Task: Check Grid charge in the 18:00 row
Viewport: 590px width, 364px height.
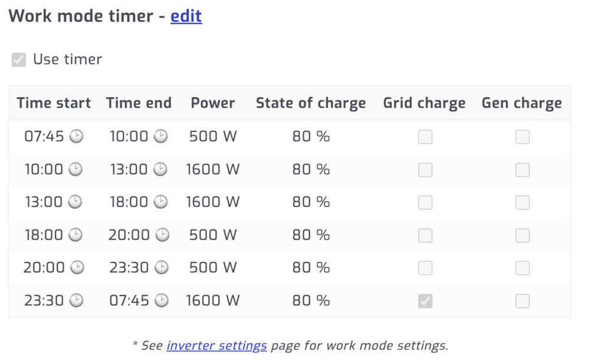Action: [x=425, y=235]
